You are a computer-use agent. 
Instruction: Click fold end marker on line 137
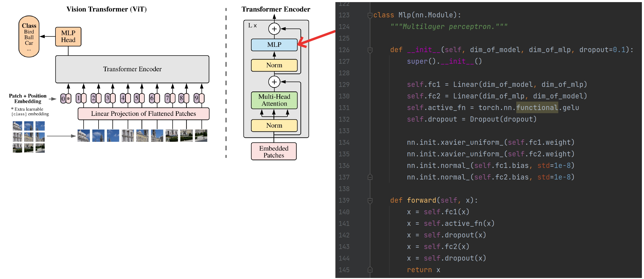370,177
